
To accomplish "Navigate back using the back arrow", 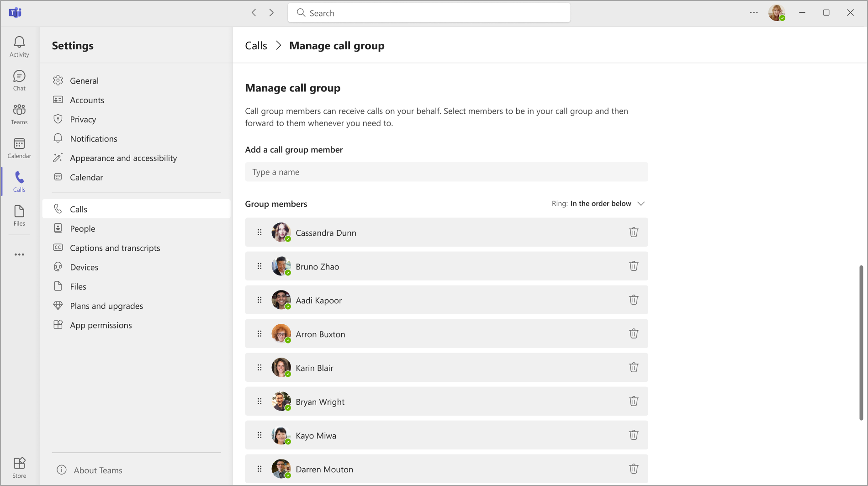I will pyautogui.click(x=254, y=12).
